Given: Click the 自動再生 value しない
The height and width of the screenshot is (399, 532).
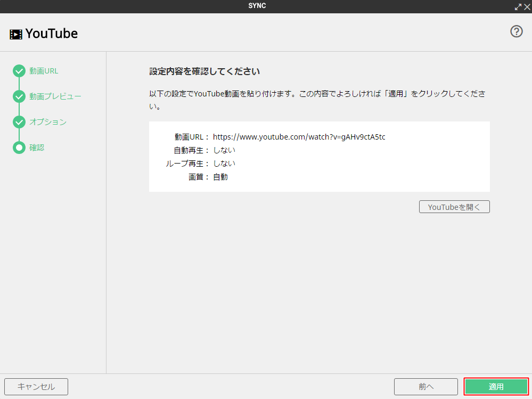Looking at the screenshot, I should (224, 150).
